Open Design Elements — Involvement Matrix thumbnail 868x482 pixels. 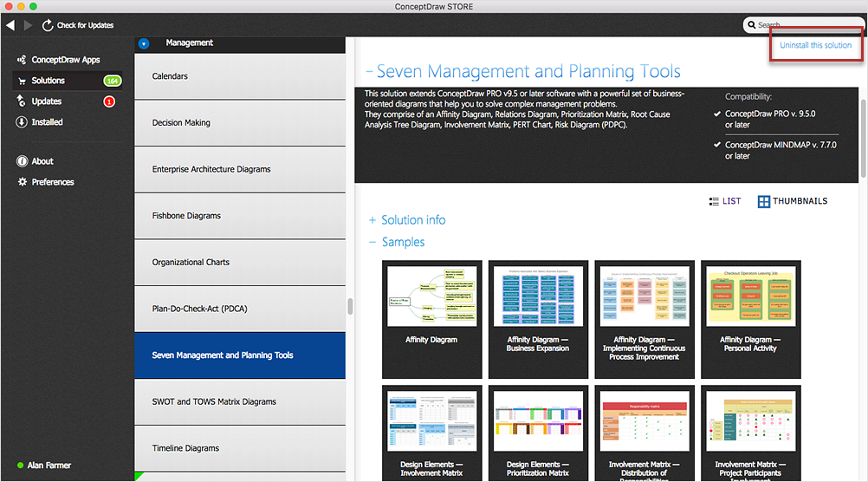(x=431, y=433)
